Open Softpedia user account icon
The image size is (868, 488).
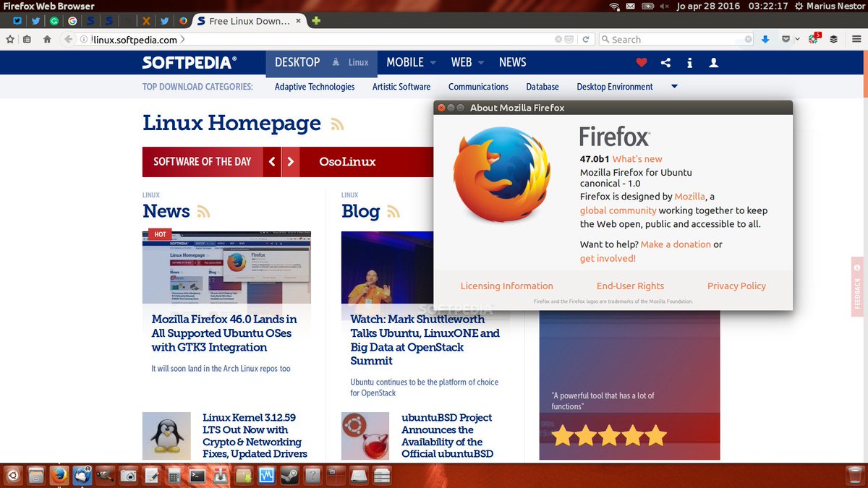coord(713,63)
